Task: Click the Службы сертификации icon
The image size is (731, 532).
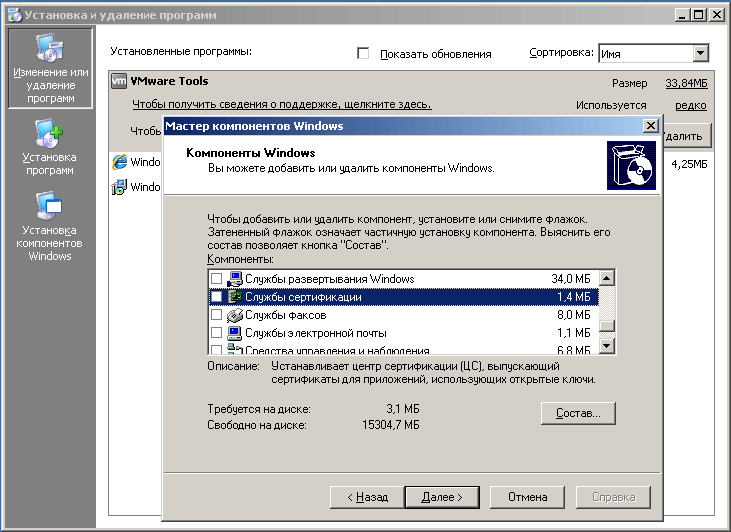Action: [x=235, y=297]
